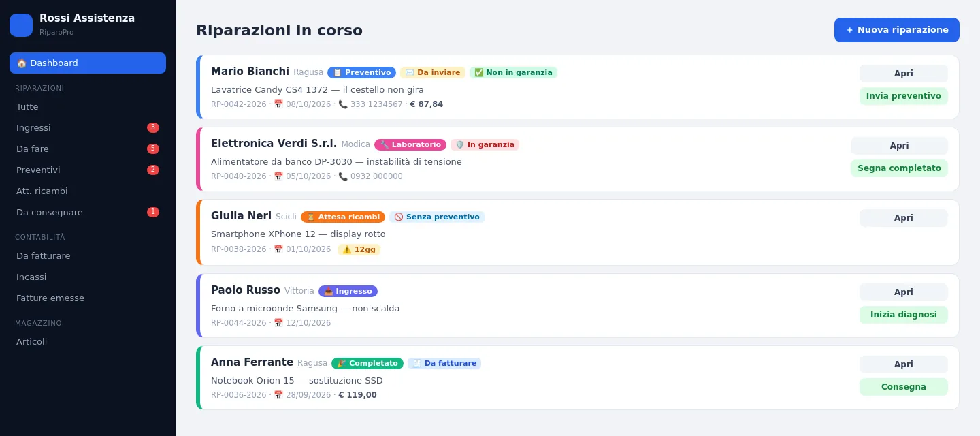
Task: Open Articoli under Magazzino
Action: click(88, 341)
